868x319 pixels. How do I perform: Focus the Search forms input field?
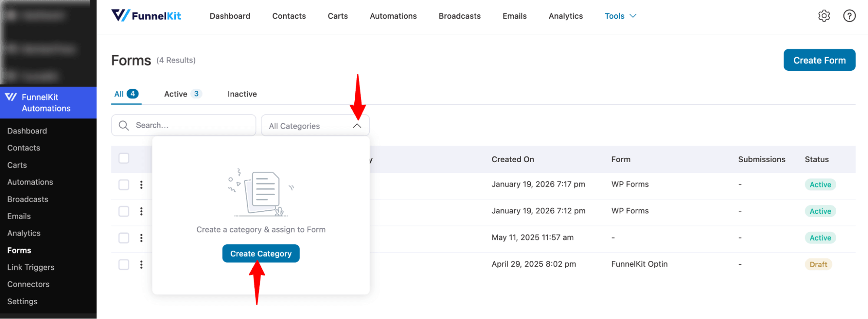click(x=184, y=125)
